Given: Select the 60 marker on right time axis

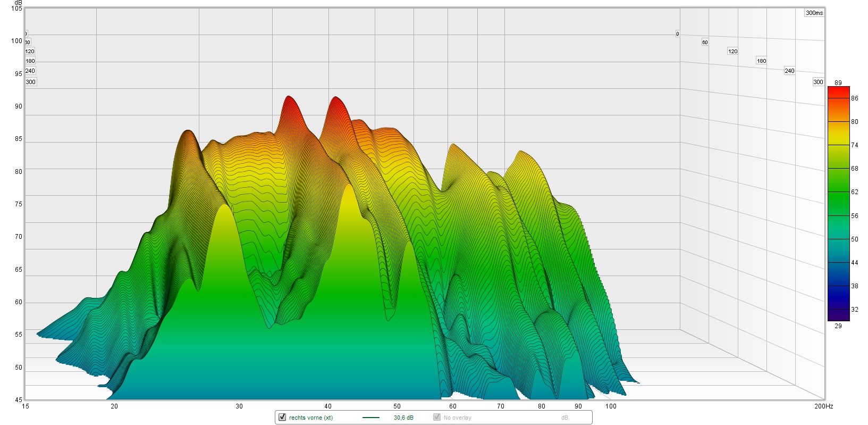Looking at the screenshot, I should pyautogui.click(x=705, y=42).
